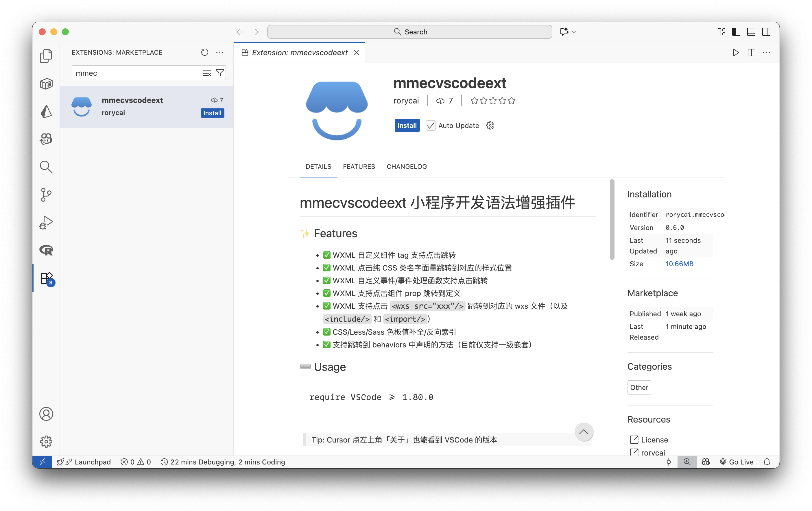Refresh the extensions marketplace list
Viewport: 812px width, 511px height.
point(204,52)
